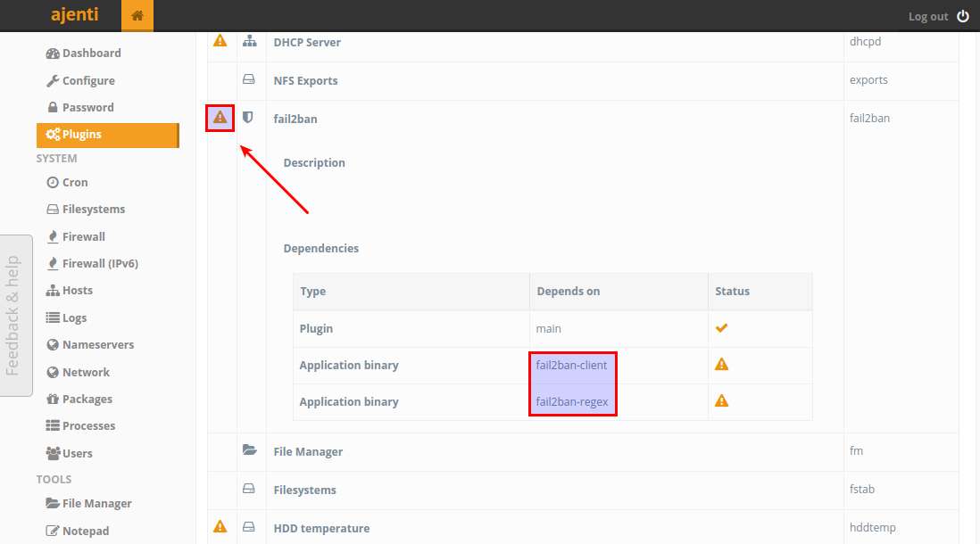Image resolution: width=980 pixels, height=544 pixels.
Task: Click the Hosts sitemap icon
Action: pyautogui.click(x=53, y=291)
